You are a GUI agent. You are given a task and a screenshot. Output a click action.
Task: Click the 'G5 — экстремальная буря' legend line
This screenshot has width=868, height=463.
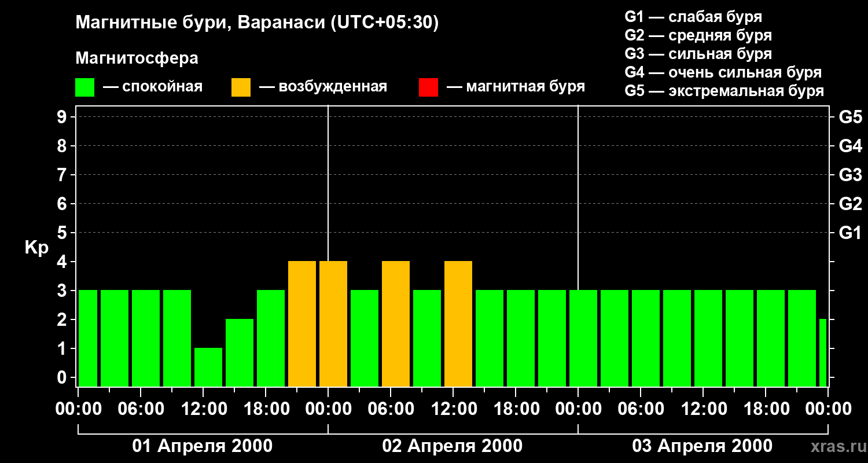click(x=724, y=91)
